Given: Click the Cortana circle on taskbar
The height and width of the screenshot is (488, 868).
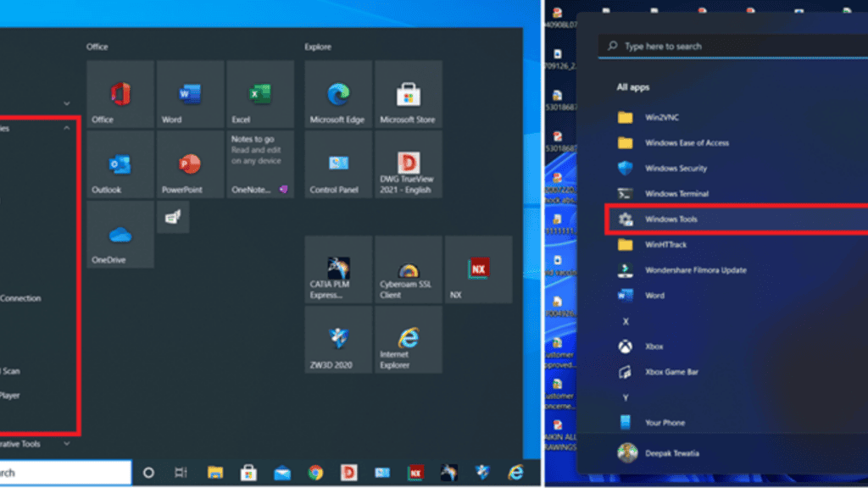Looking at the screenshot, I should point(148,473).
